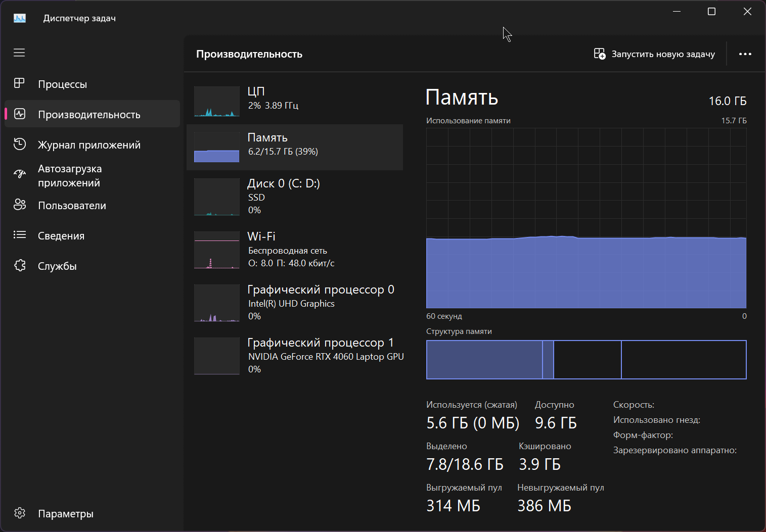Select the Память 6.2/15.7 ГБ entry
766x532 pixels.
click(x=295, y=147)
